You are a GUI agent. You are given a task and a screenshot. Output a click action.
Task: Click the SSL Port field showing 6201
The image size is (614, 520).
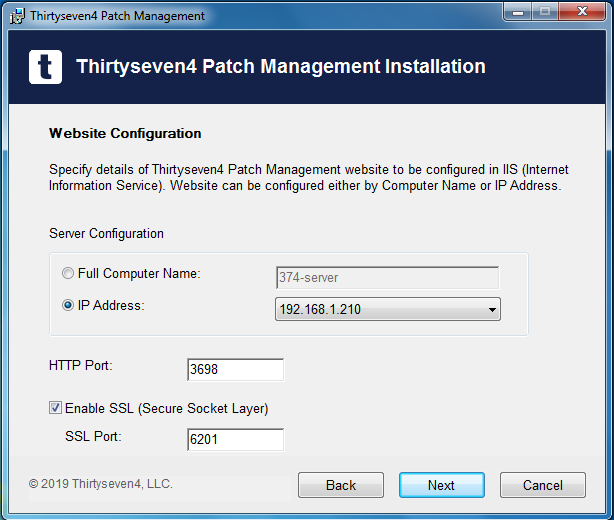(x=235, y=439)
